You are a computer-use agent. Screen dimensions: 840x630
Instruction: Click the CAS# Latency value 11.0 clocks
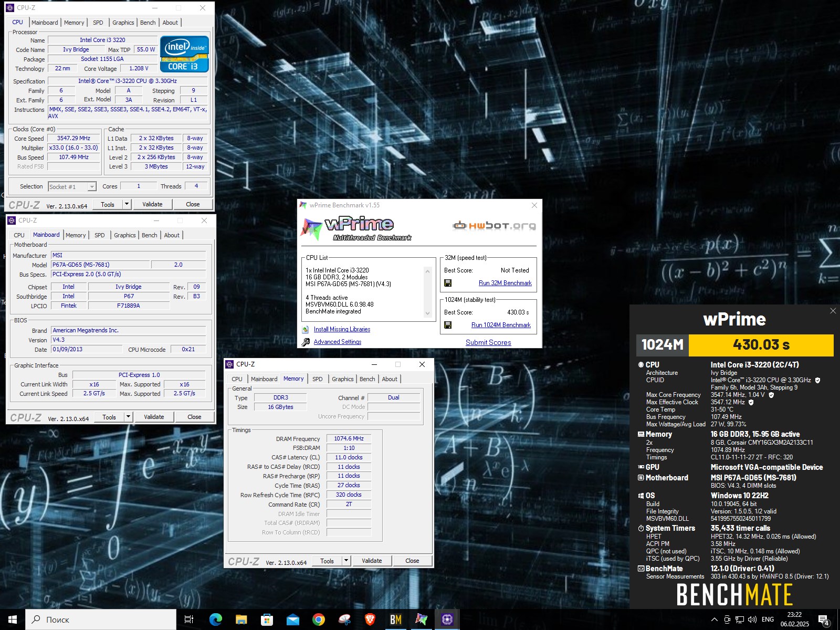349,457
